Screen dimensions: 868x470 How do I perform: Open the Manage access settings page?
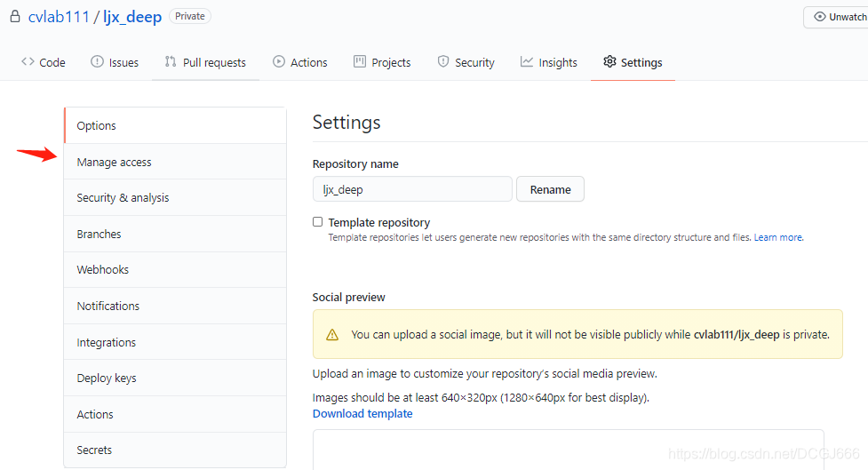click(114, 163)
